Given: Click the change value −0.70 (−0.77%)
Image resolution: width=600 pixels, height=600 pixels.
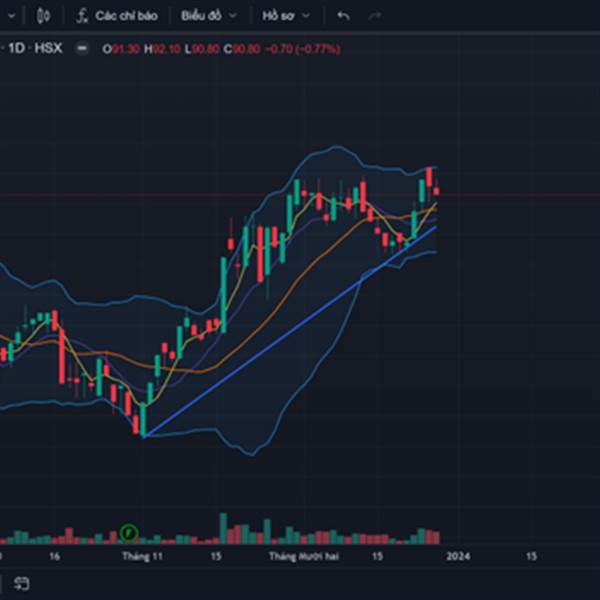Looking at the screenshot, I should tap(302, 49).
